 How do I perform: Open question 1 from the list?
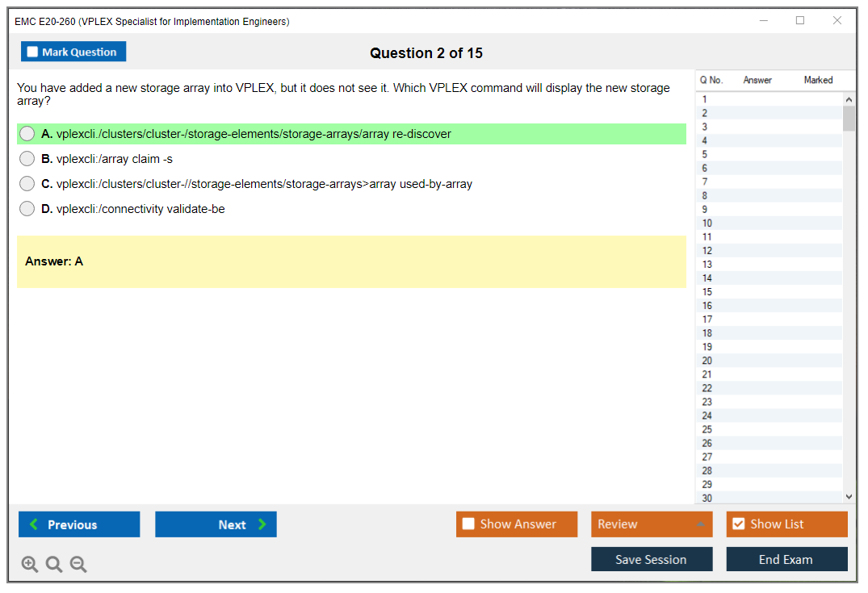705,99
